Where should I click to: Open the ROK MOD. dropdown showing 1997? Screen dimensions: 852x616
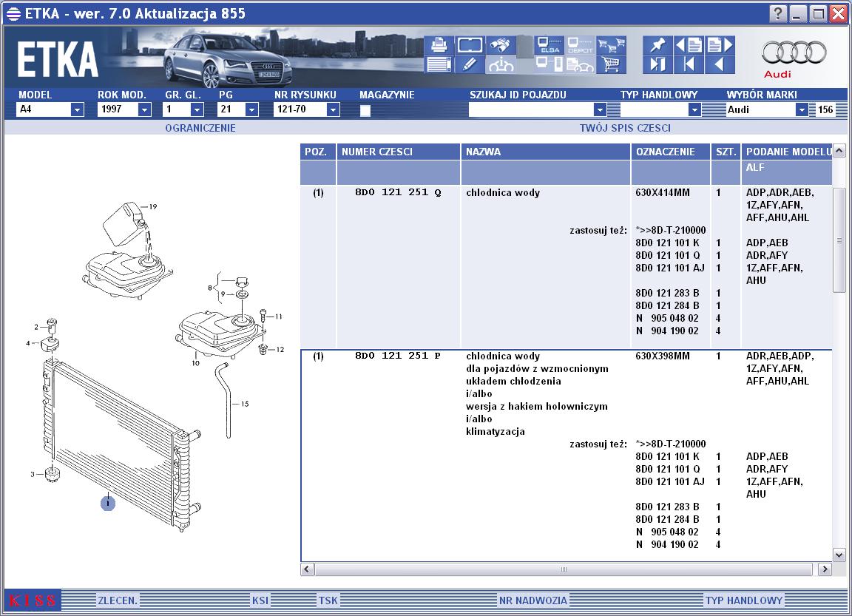click(x=144, y=109)
